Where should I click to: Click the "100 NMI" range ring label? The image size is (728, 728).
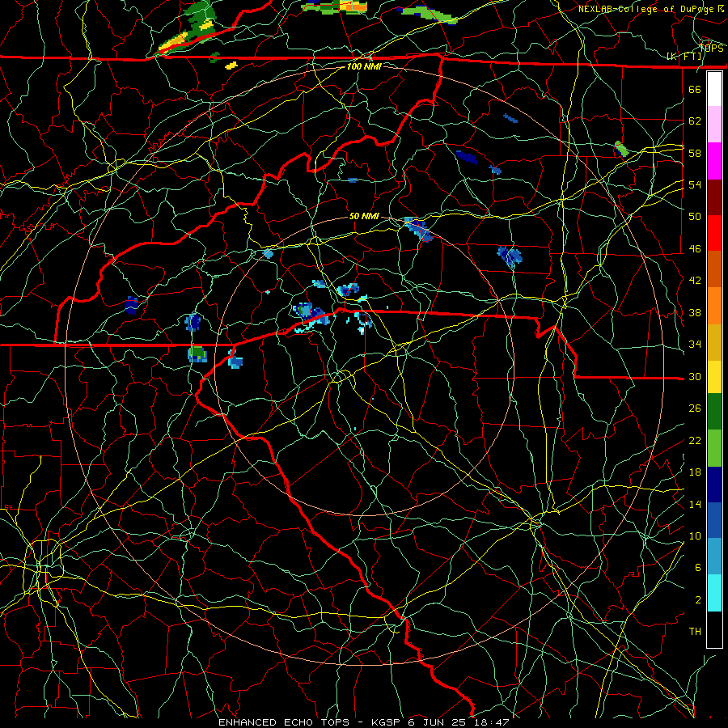pos(364,66)
